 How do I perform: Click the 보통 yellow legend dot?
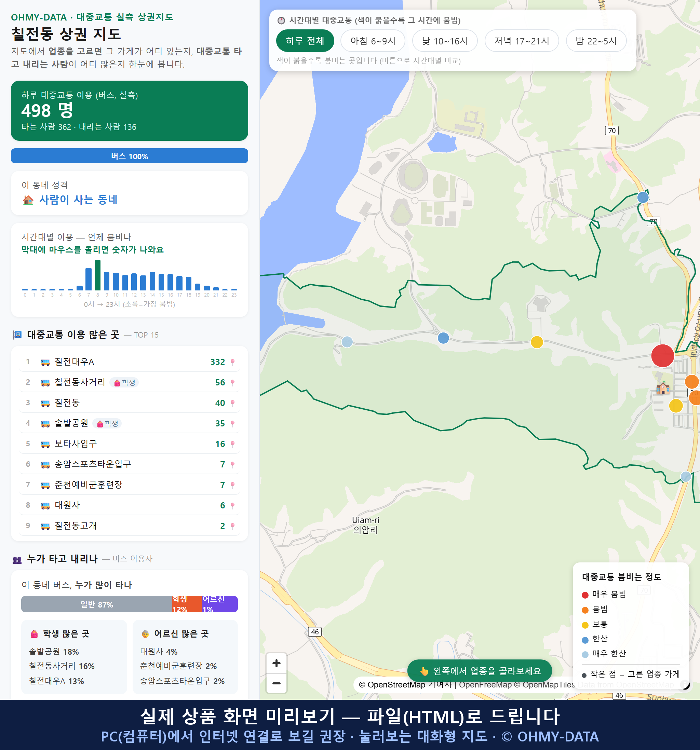585,625
